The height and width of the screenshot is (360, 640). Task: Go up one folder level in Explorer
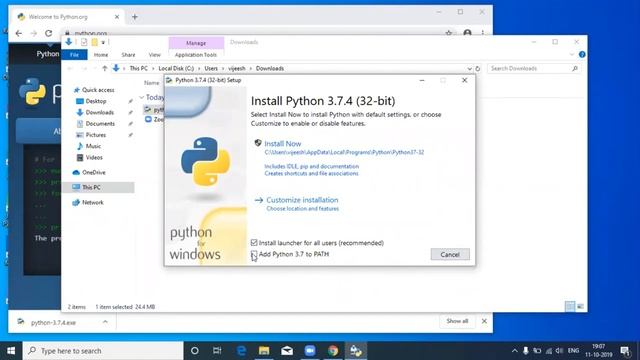(104, 69)
